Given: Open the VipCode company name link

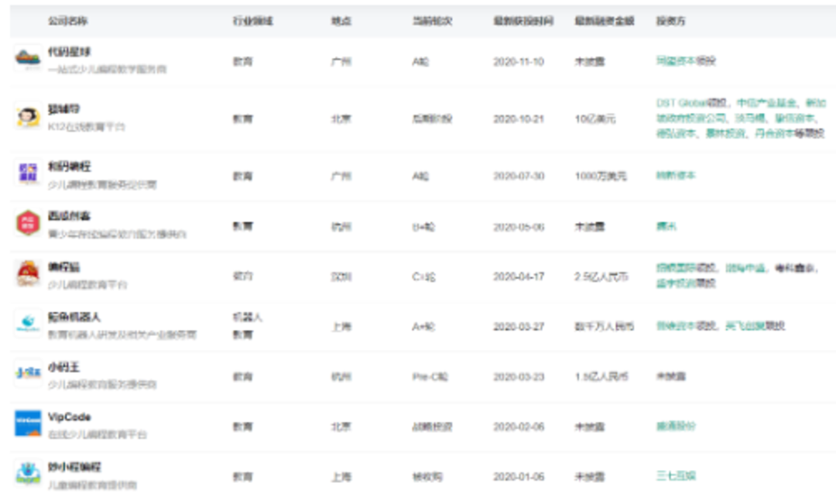Looking at the screenshot, I should (70, 417).
